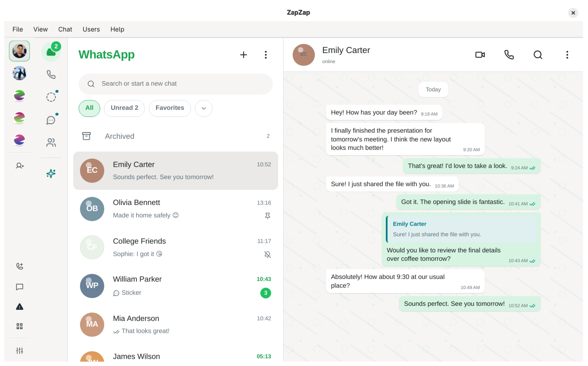
Task: Click the muted bell icon on College Friends
Action: click(x=268, y=254)
